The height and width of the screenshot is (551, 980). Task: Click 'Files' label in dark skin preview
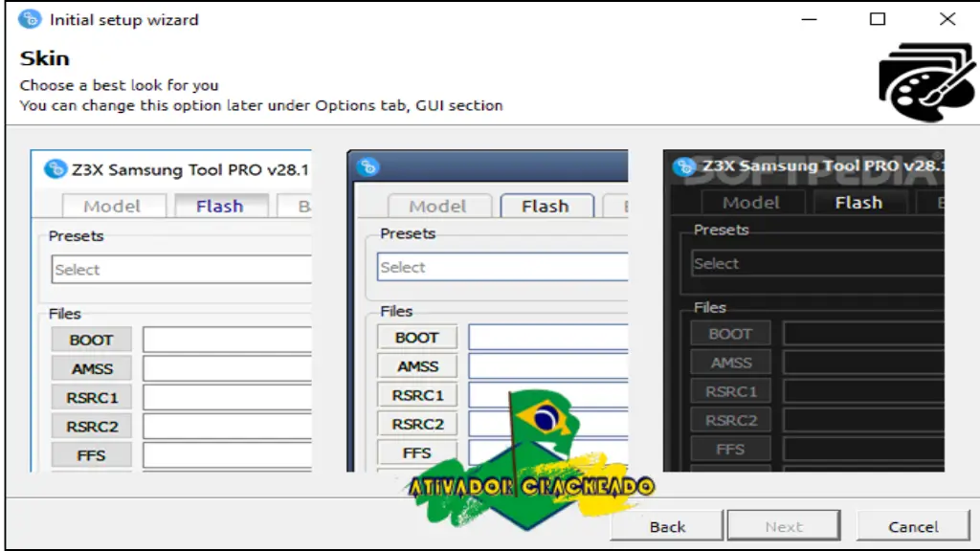tap(709, 307)
